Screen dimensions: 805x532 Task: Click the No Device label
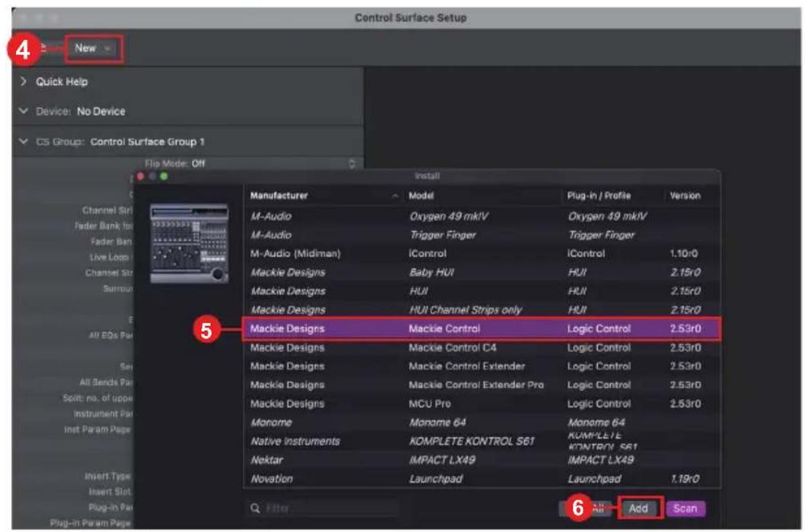(101, 111)
